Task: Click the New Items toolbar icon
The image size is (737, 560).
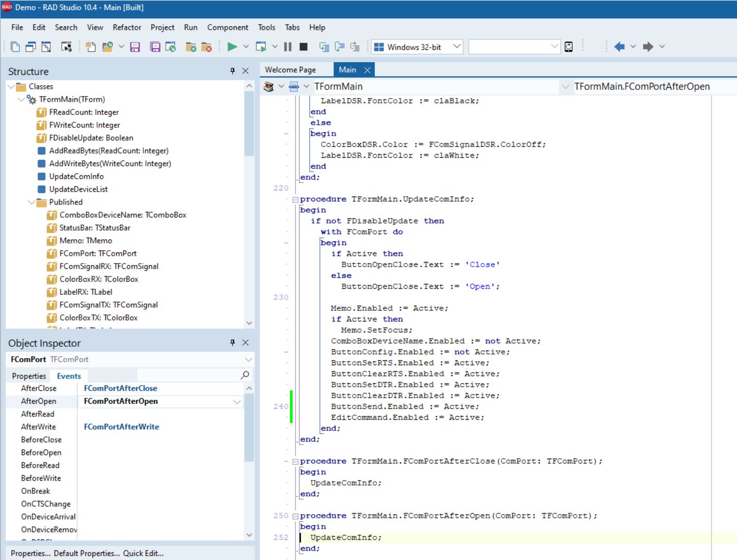Action: pos(90,47)
